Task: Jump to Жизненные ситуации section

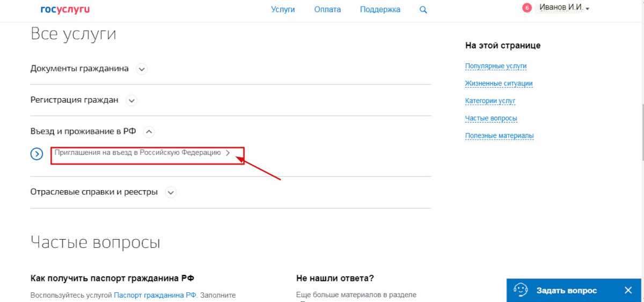Action: tap(499, 83)
